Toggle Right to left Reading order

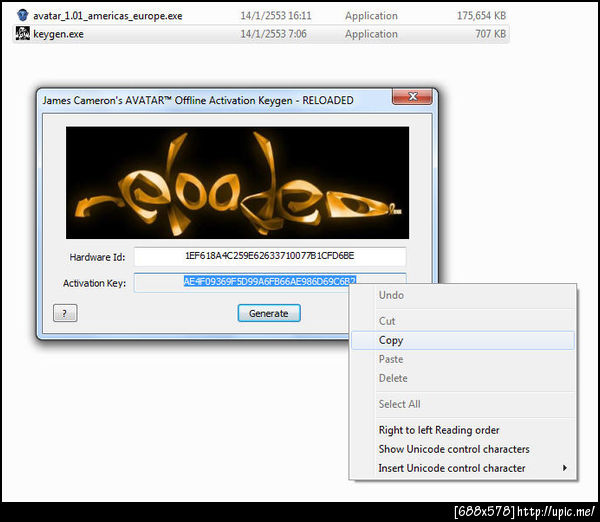(463, 430)
